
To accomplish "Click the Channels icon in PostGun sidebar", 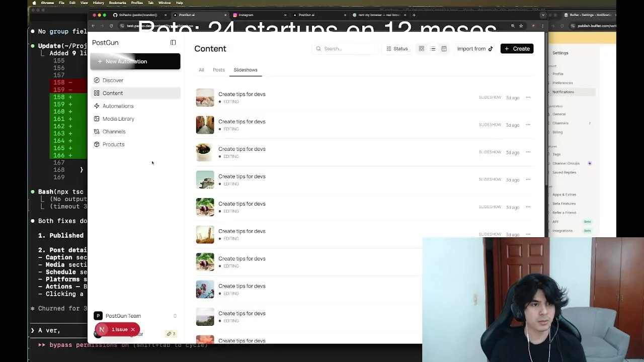I will 97,132.
